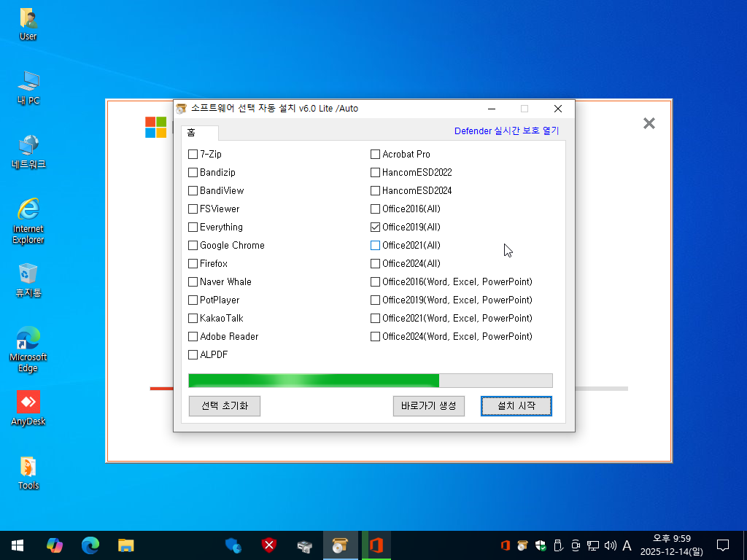747x560 pixels.
Task: Open the Tools folder on desktop
Action: click(x=28, y=472)
